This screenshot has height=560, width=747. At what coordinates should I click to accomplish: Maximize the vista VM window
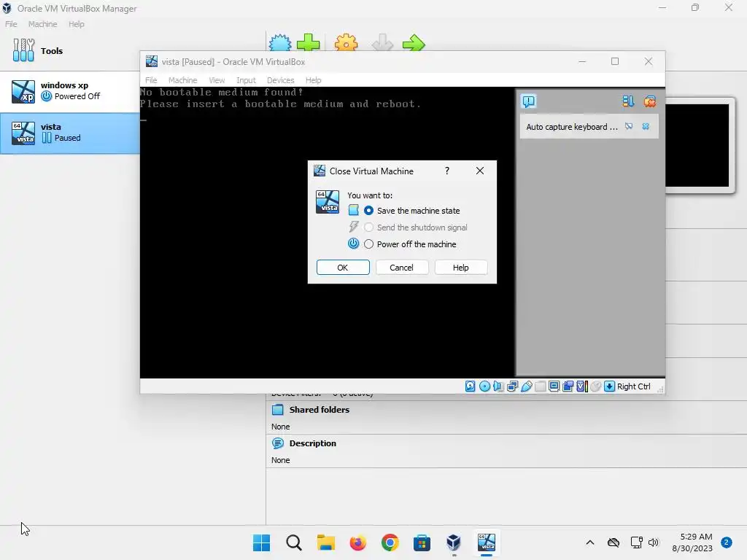pyautogui.click(x=615, y=61)
